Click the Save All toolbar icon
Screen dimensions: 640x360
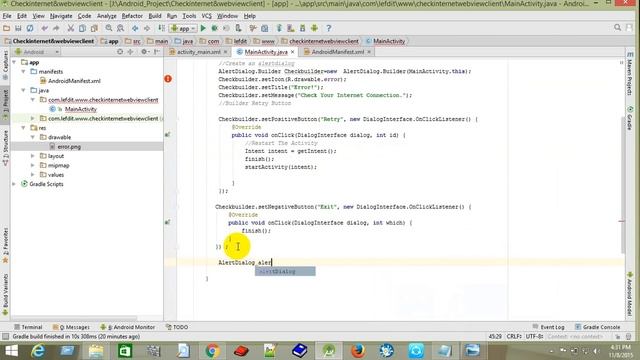coord(18,28)
